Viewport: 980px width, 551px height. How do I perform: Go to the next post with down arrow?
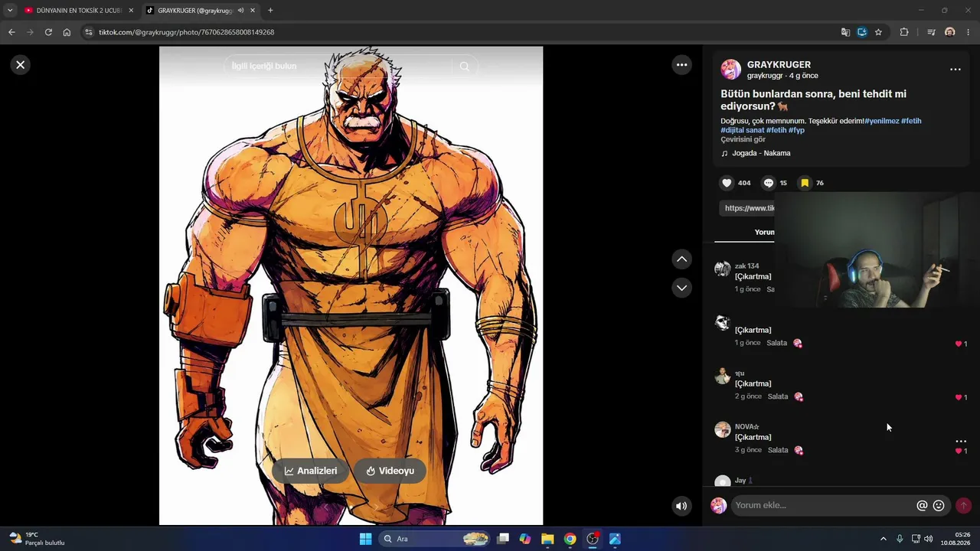tap(681, 288)
